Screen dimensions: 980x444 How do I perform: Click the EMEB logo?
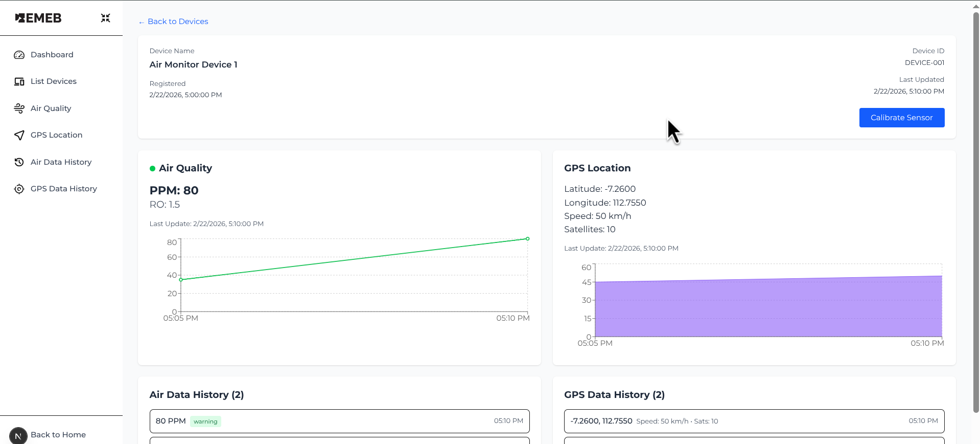pos(38,18)
